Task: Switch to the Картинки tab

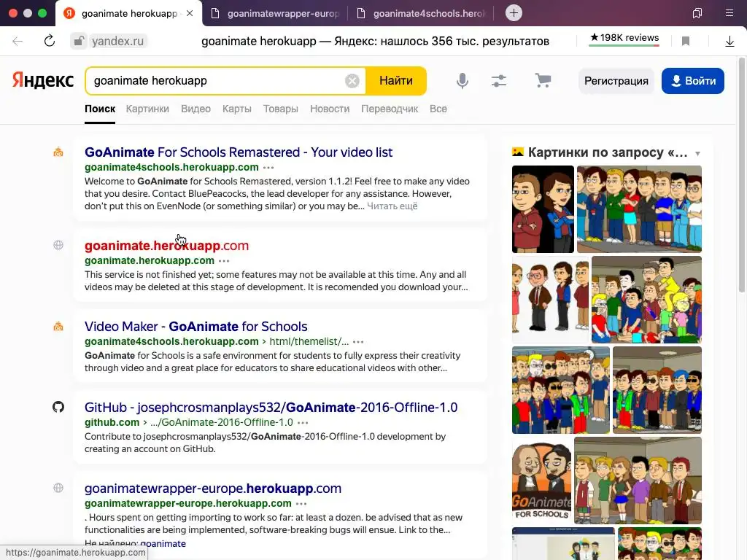Action: (x=147, y=109)
